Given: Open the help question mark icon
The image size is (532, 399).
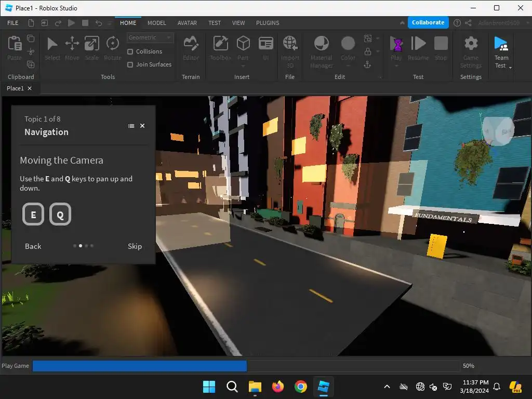Looking at the screenshot, I should click(x=457, y=23).
